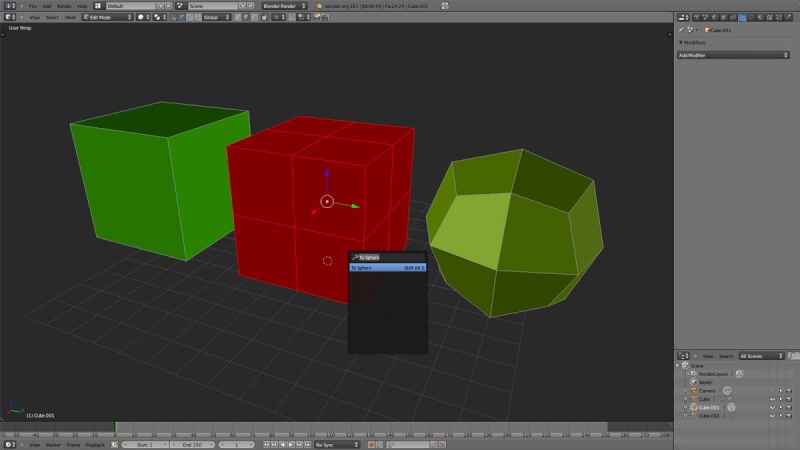Toggle proportional editing button
The width and height of the screenshot is (800, 450).
click(279, 17)
